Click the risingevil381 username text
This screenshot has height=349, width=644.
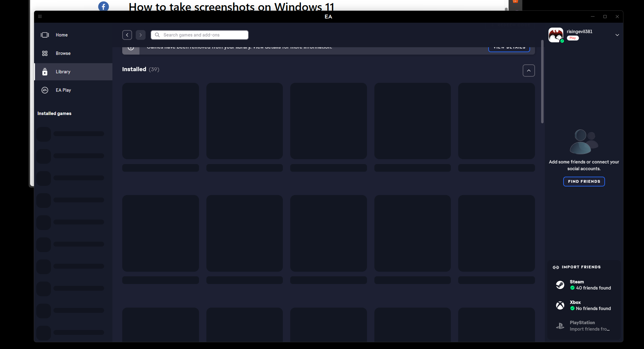tap(580, 32)
